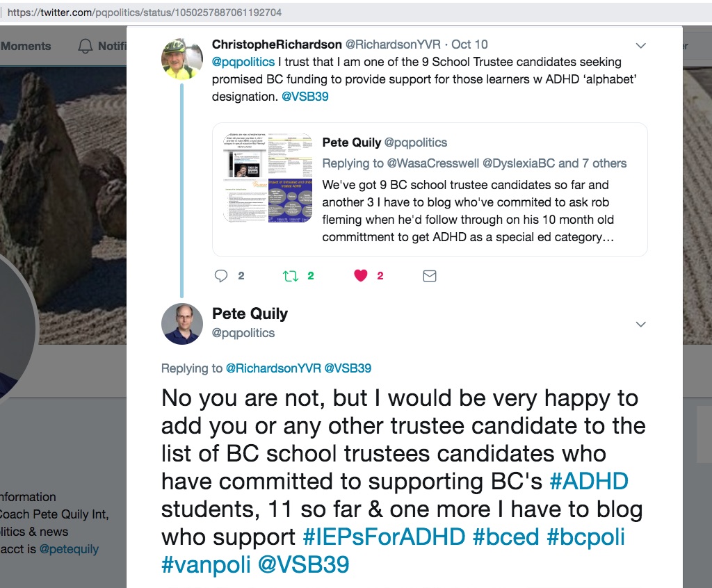Viewport: 712px width, 588px height.
Task: Click the @RichardsonYVR reply mention link
Action: 273,368
